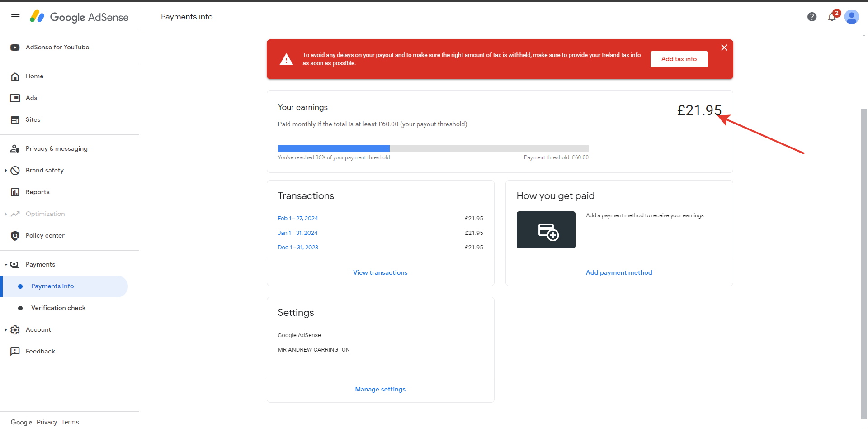Open Verification check submenu item
868x429 pixels.
(x=58, y=308)
